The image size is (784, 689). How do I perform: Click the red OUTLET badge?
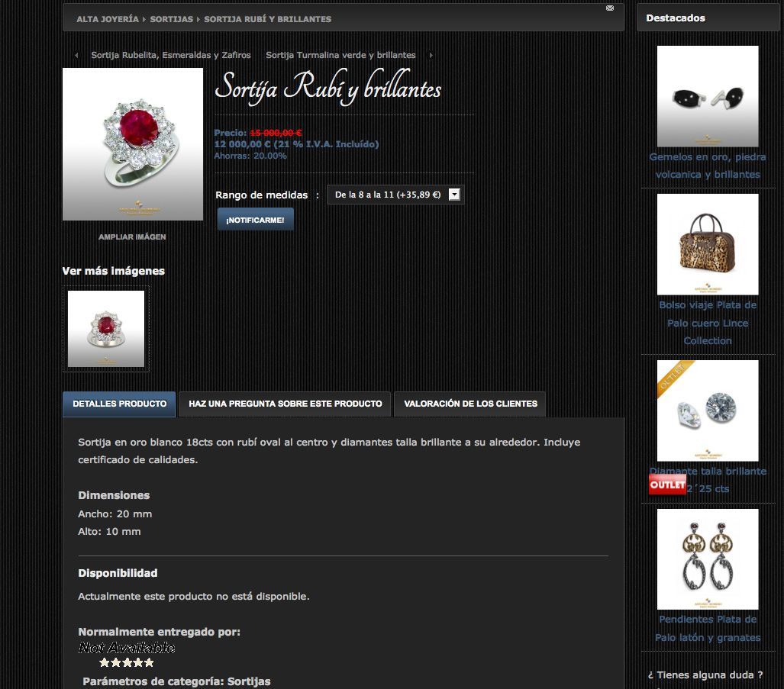tap(667, 485)
